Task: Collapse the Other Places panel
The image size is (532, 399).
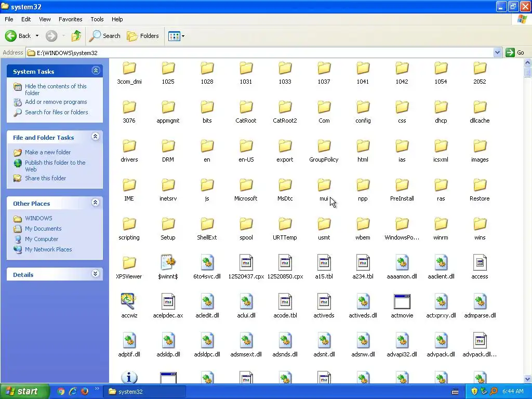Action: [x=96, y=203]
